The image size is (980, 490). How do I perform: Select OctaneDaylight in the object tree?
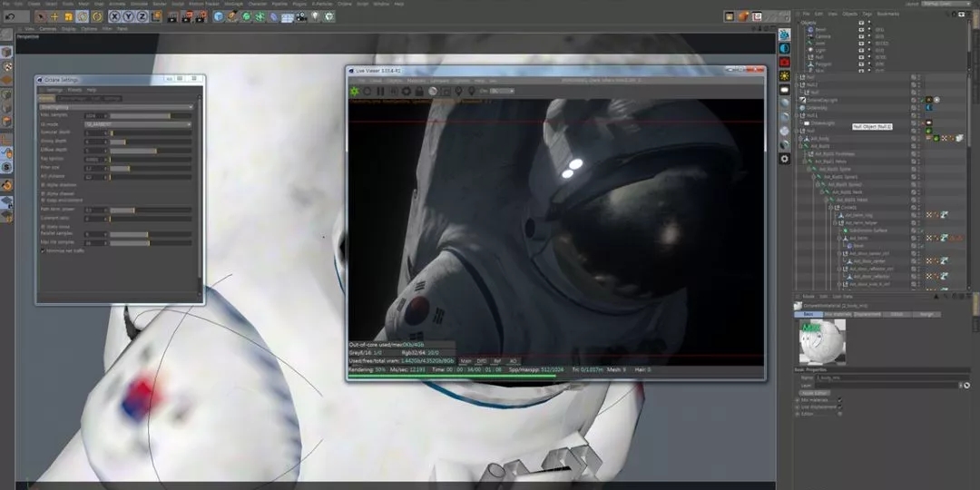click(821, 100)
